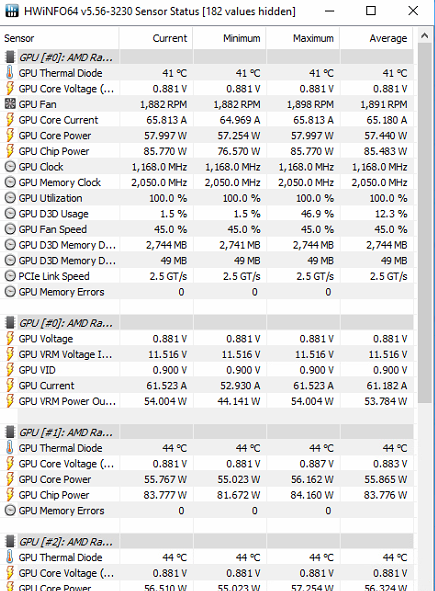Click the fan icon next to GPU Fan
The image size is (435, 591).
(x=10, y=104)
